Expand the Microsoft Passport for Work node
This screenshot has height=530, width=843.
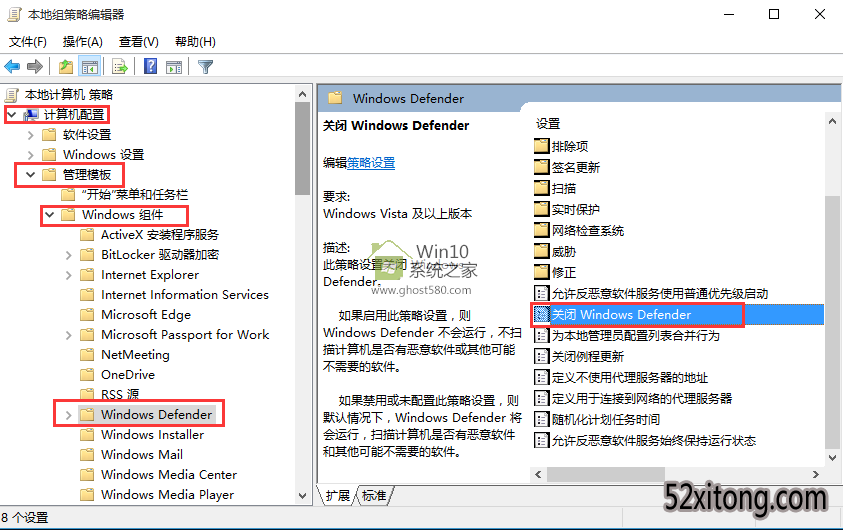[68, 335]
